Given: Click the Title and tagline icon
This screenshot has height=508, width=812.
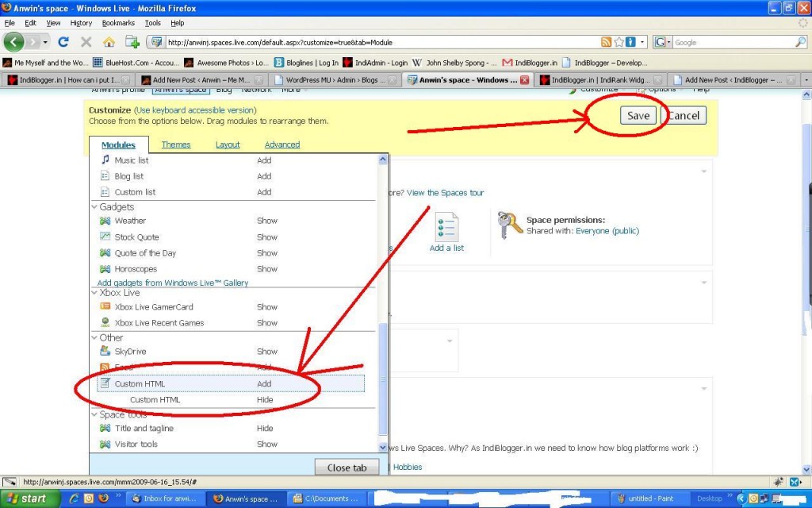Looking at the screenshot, I should (105, 428).
